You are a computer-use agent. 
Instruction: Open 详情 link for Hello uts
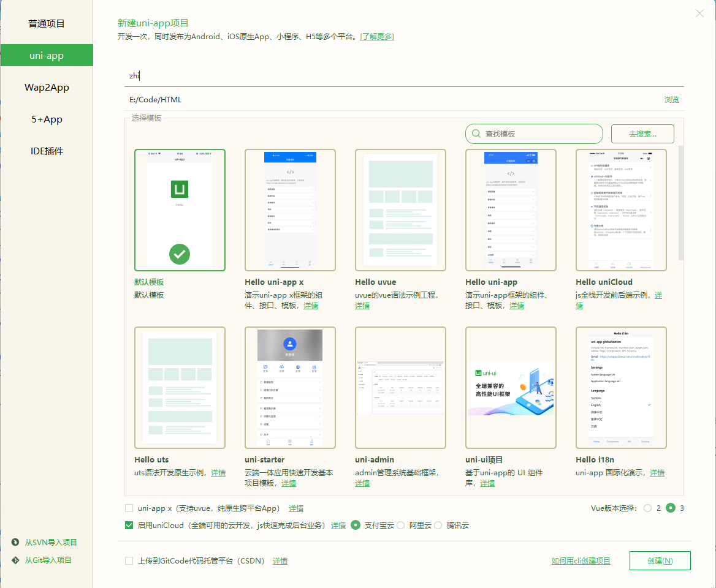click(x=218, y=473)
